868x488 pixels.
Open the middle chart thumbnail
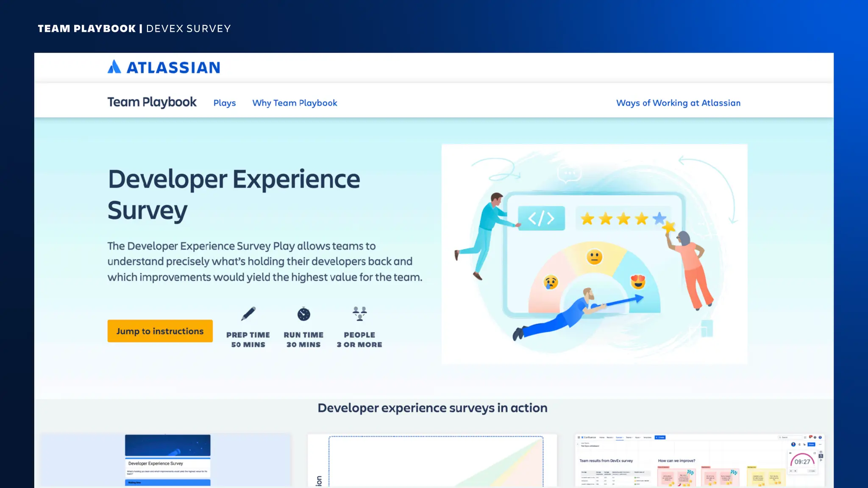(432, 460)
